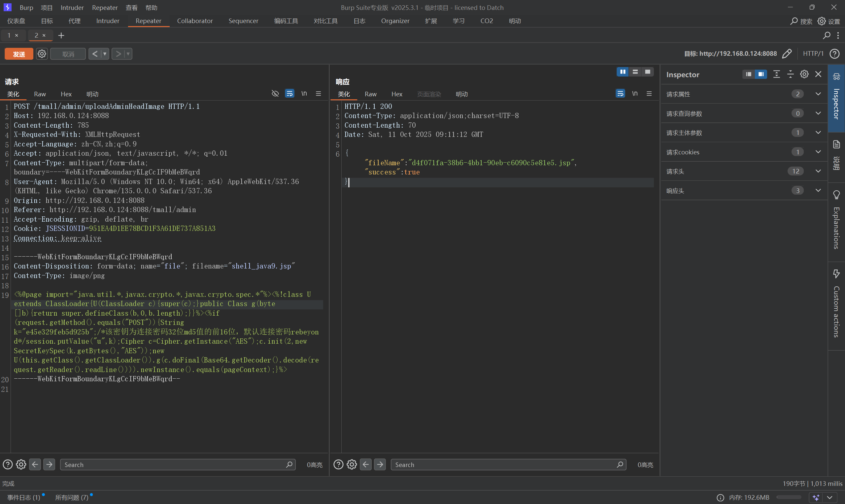Add a new Repeater tab
845x504 pixels.
tap(61, 35)
